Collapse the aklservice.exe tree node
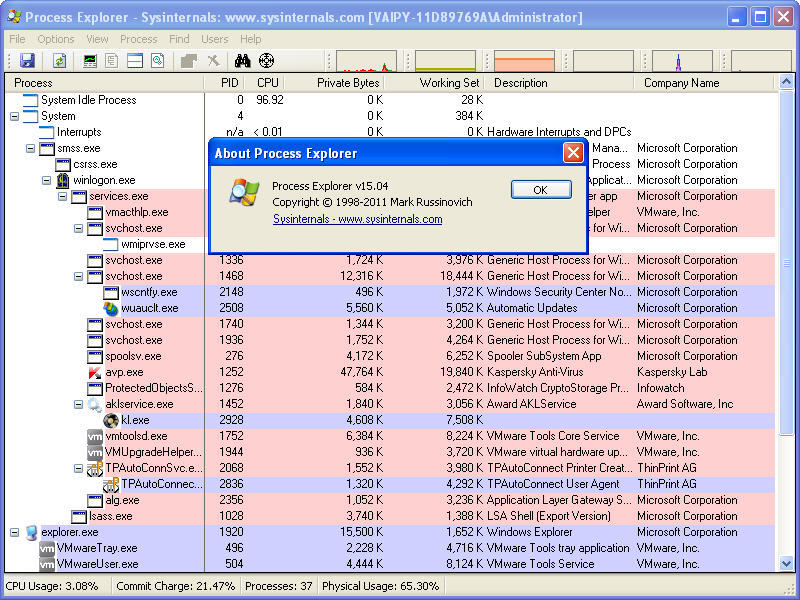Viewport: 800px width, 600px height. coord(78,405)
